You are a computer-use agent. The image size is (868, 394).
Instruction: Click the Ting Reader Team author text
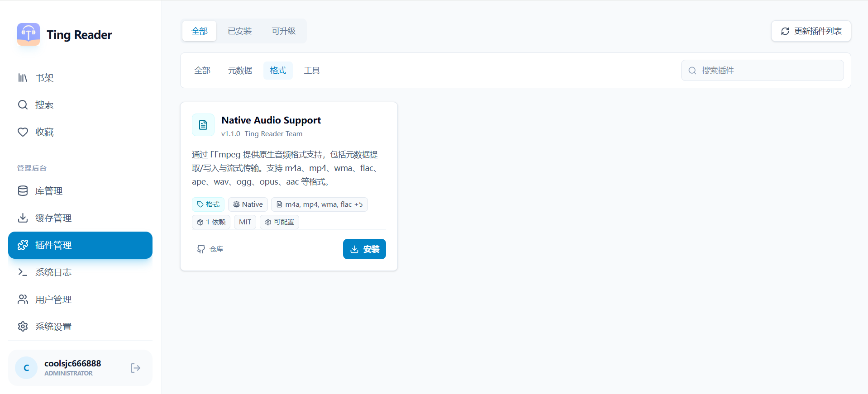(x=273, y=134)
